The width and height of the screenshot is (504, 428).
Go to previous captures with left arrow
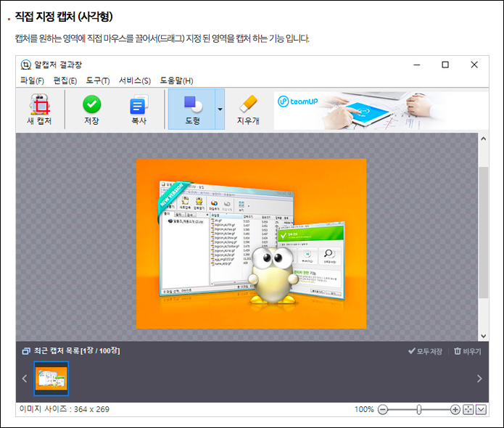click(25, 379)
